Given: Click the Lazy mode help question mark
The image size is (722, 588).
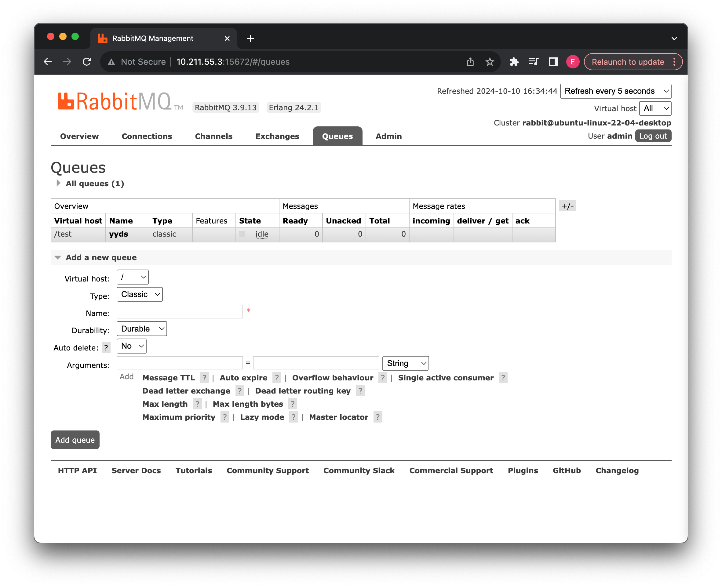Looking at the screenshot, I should coord(294,417).
